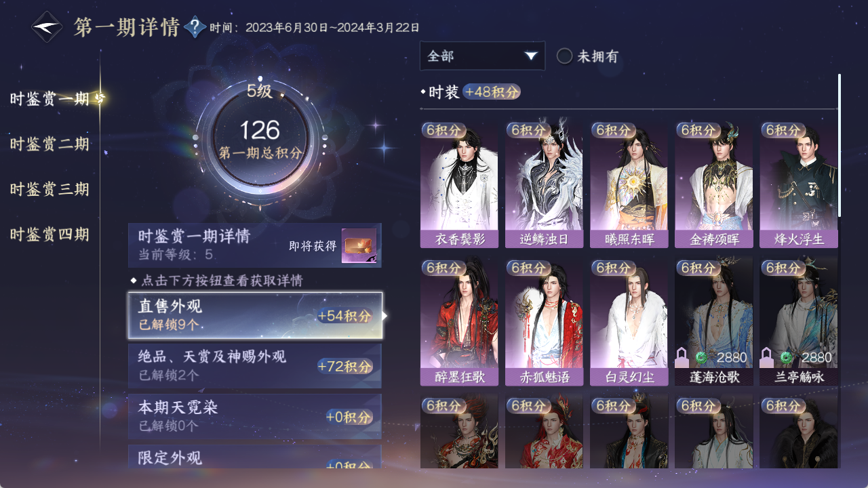Viewport: 868px width, 488px height.
Task: Click the back arrow icon beside 第一期详情
Action: point(47,27)
